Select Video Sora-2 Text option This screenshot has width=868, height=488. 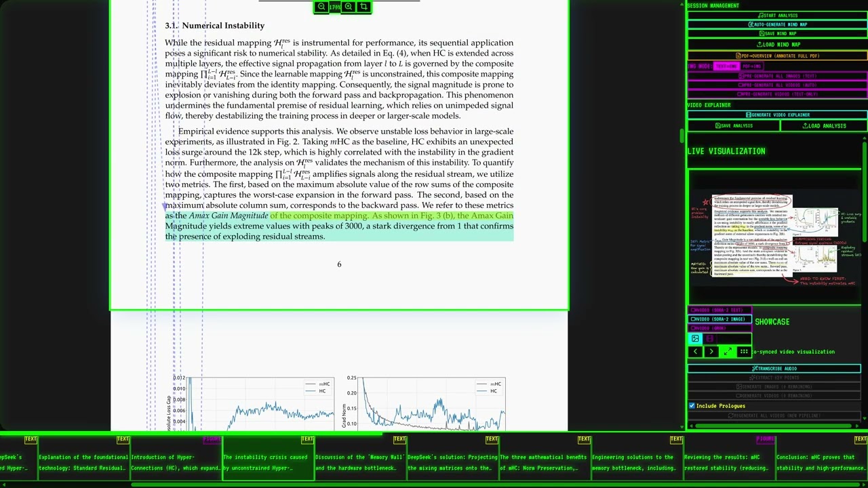click(x=719, y=310)
